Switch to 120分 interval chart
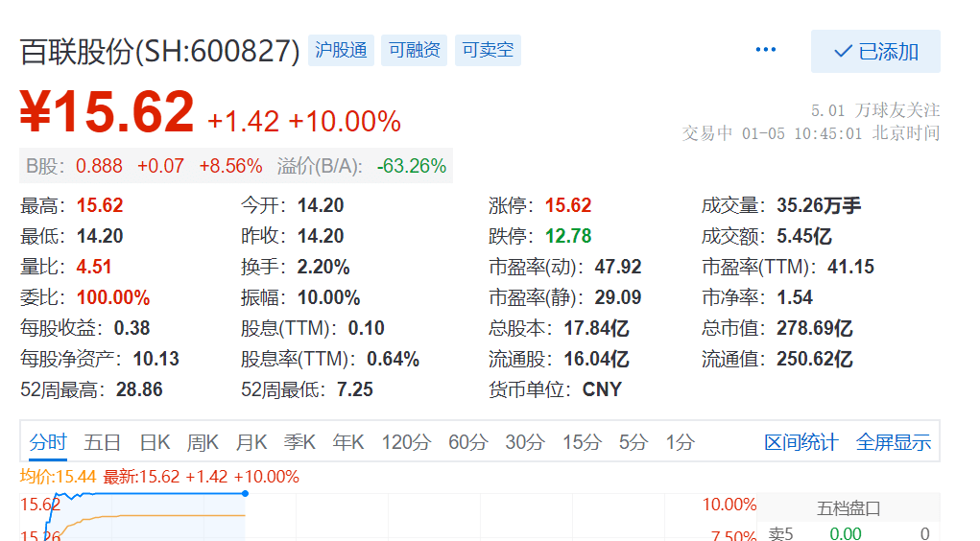980x541 pixels. click(406, 442)
